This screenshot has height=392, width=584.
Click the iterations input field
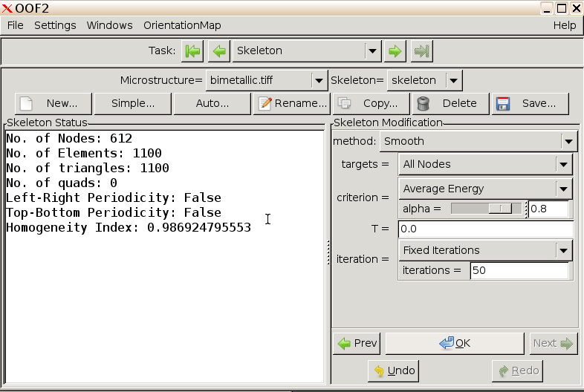(519, 270)
